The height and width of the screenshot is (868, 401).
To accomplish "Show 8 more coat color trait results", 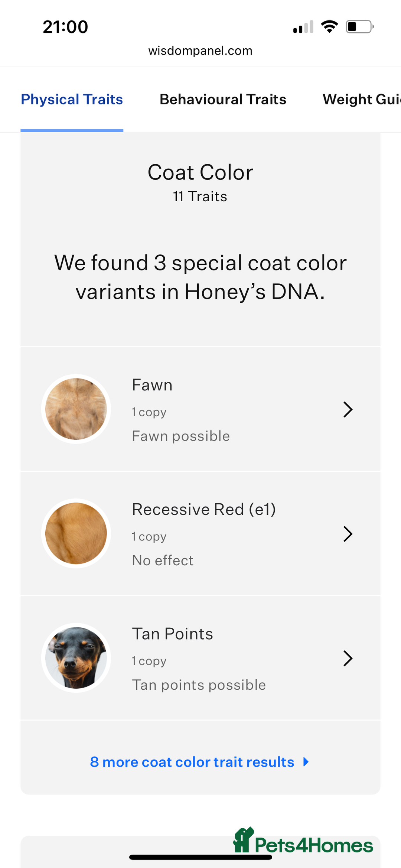I will (x=192, y=762).
